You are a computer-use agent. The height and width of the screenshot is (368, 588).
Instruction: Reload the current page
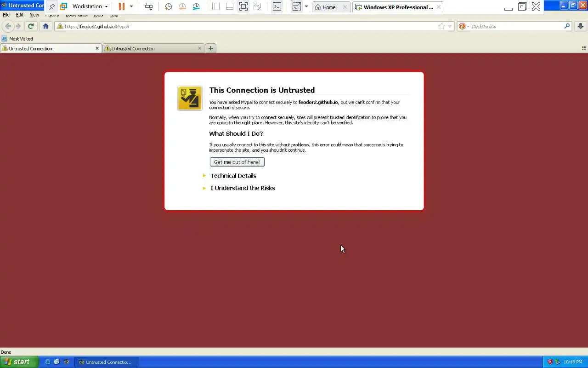point(31,26)
